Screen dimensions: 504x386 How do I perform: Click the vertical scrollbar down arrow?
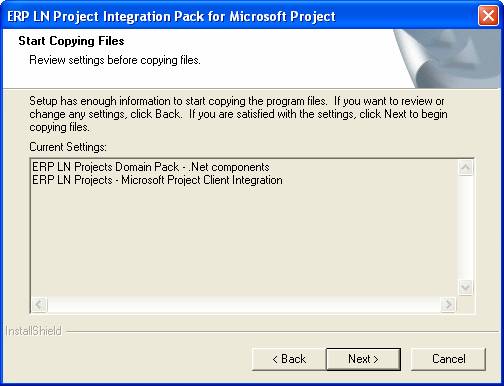click(465, 287)
